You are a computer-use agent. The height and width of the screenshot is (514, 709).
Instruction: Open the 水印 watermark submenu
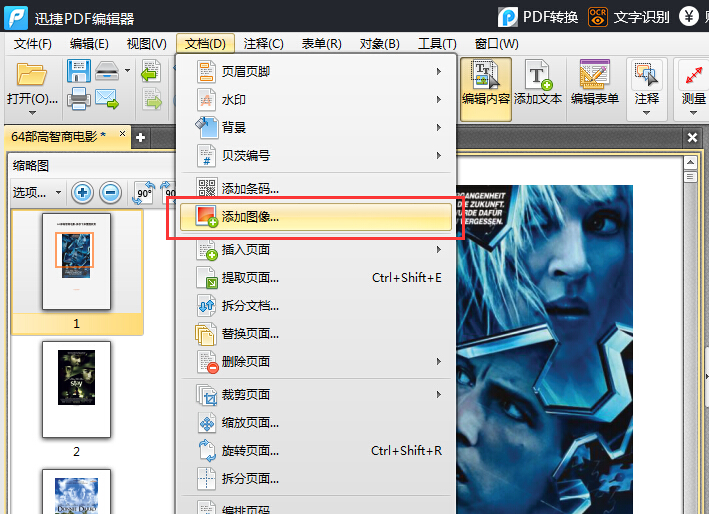pyautogui.click(x=316, y=99)
